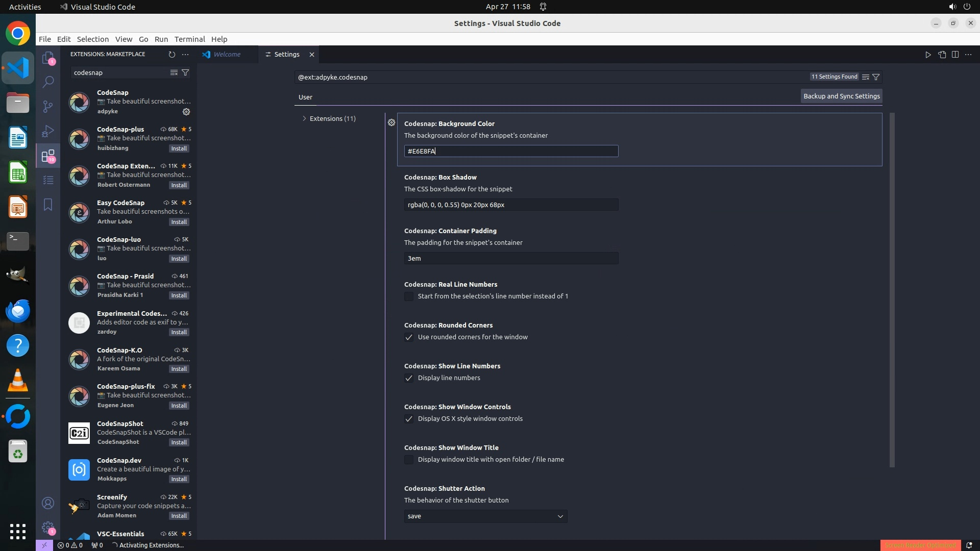Open Run and Debug view icon
980x551 pixels.
[48, 131]
